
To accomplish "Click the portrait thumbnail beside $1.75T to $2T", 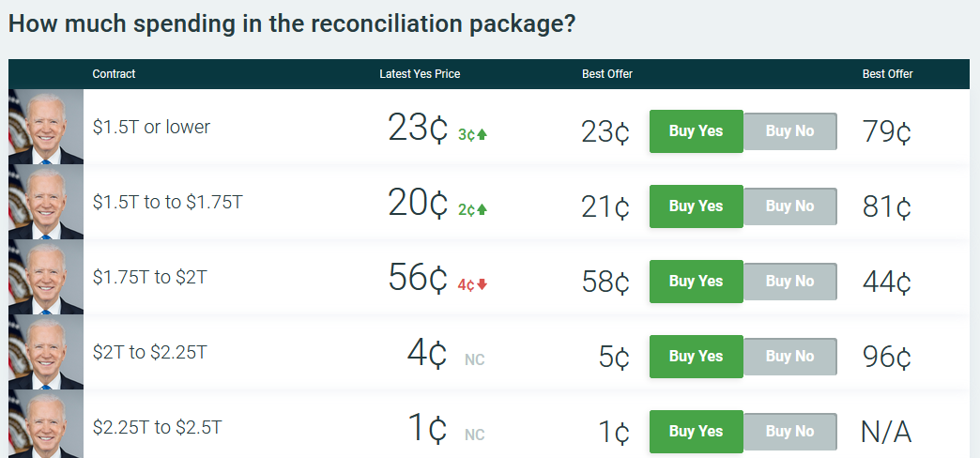I will tap(46, 277).
